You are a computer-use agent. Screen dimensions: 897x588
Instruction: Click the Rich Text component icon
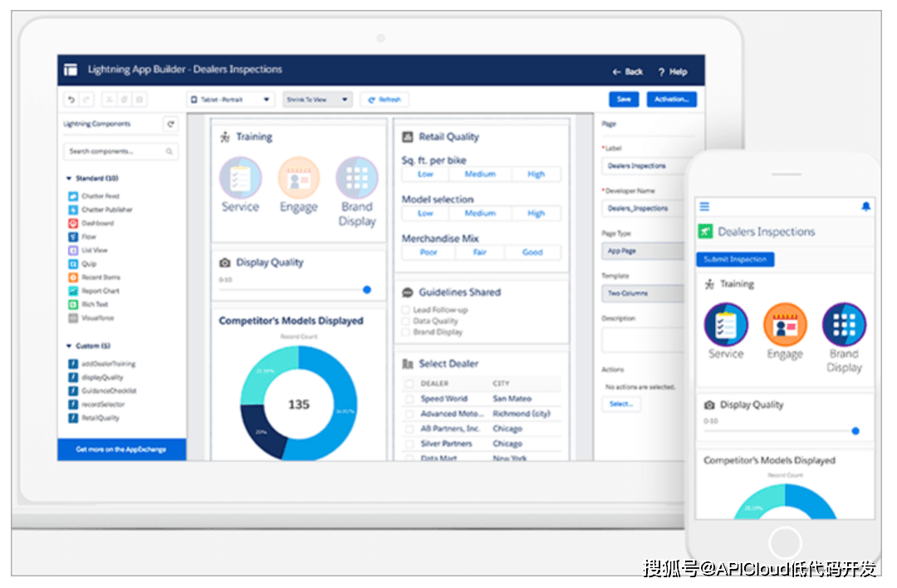[x=73, y=305]
